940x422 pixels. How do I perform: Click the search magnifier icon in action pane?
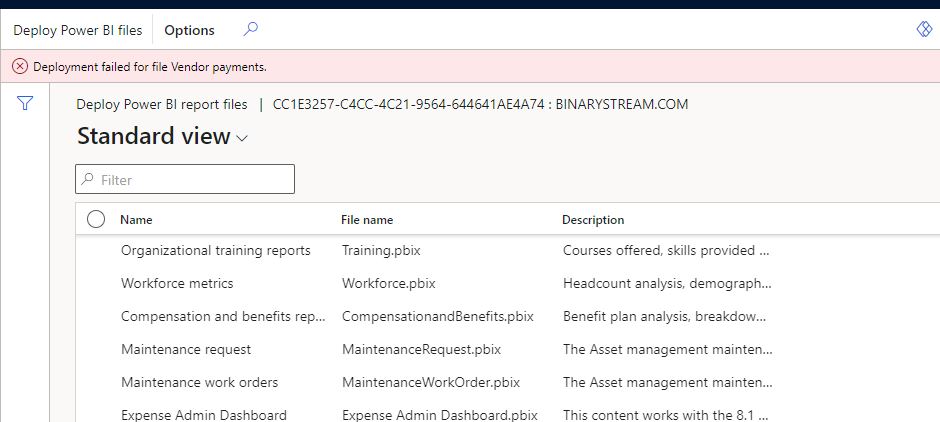click(x=251, y=29)
